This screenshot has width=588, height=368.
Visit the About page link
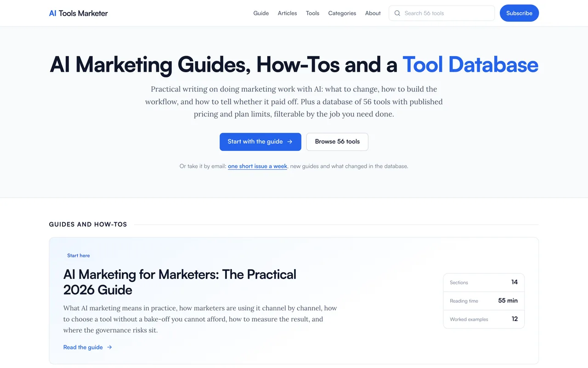tap(373, 13)
